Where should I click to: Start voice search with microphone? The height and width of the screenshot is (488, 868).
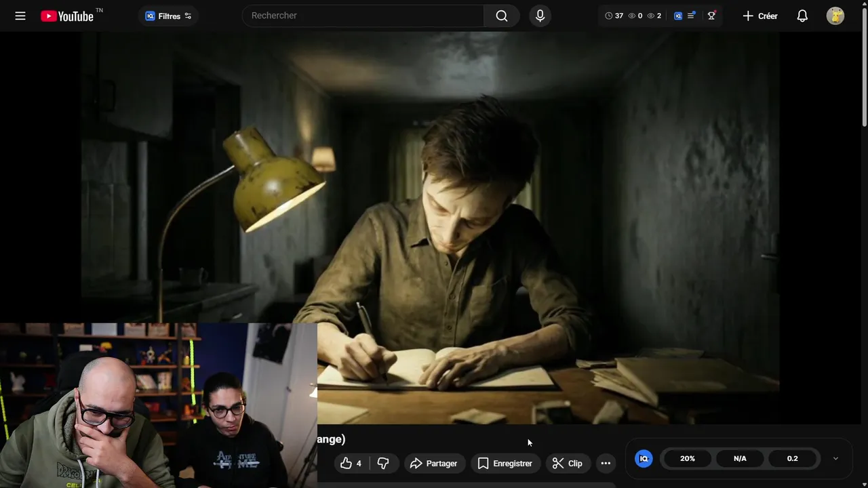tap(540, 16)
